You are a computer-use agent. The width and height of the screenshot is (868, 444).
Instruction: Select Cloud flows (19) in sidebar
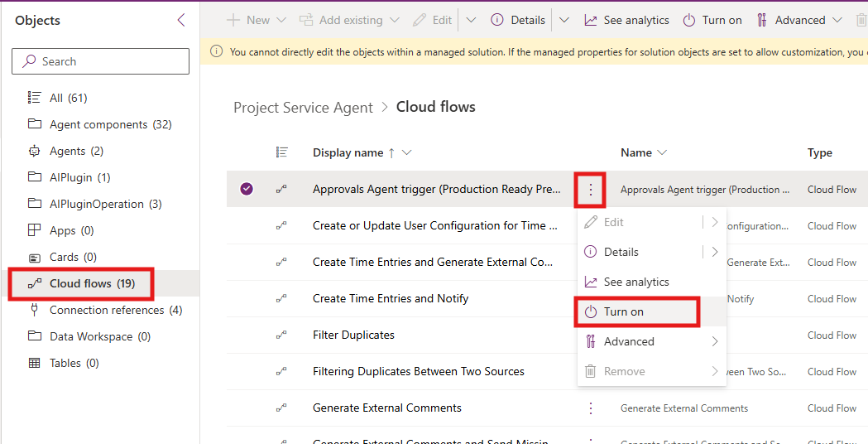[92, 284]
